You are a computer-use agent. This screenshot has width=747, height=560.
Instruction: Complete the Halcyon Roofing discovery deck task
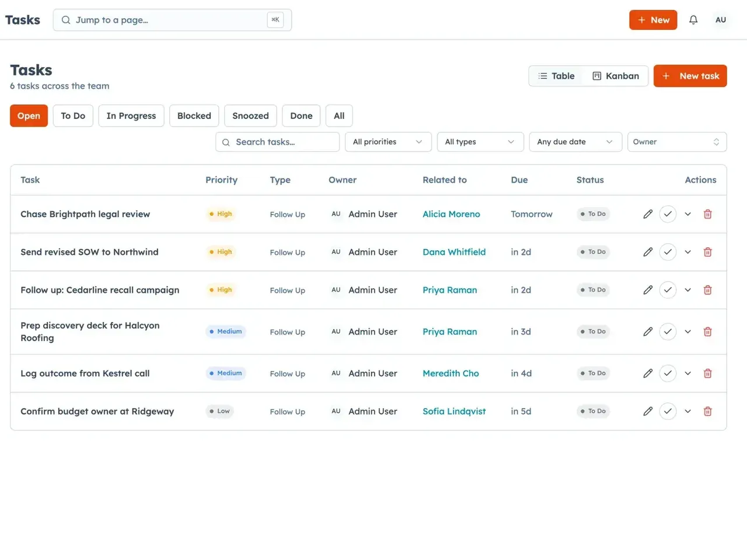click(x=668, y=331)
